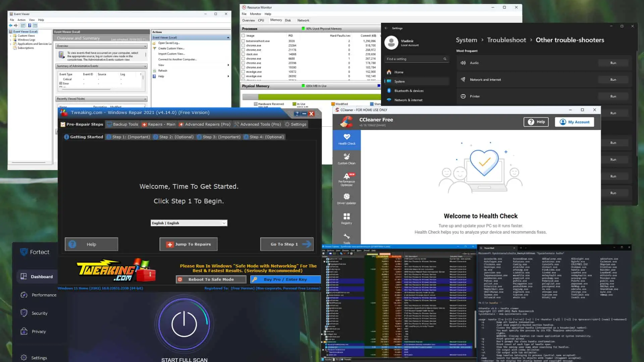Click the blue help book icon in Event Viewer toolbar

point(30,25)
